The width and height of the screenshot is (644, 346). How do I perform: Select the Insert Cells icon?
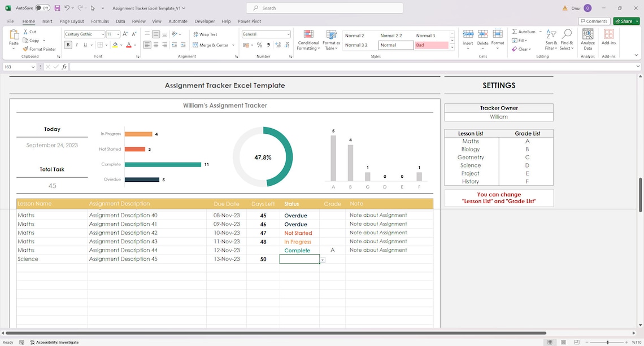tap(468, 40)
